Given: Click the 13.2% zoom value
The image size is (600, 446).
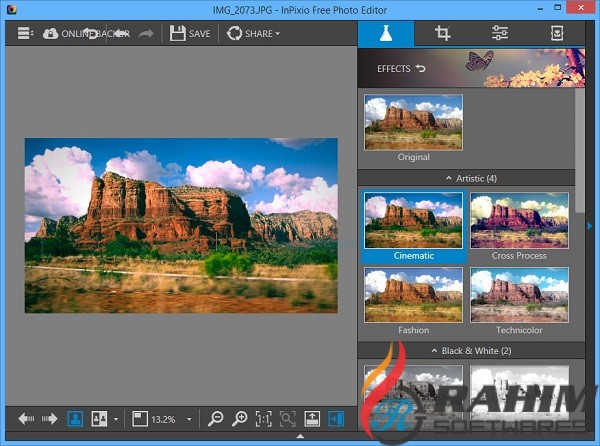Looking at the screenshot, I should click(x=163, y=420).
